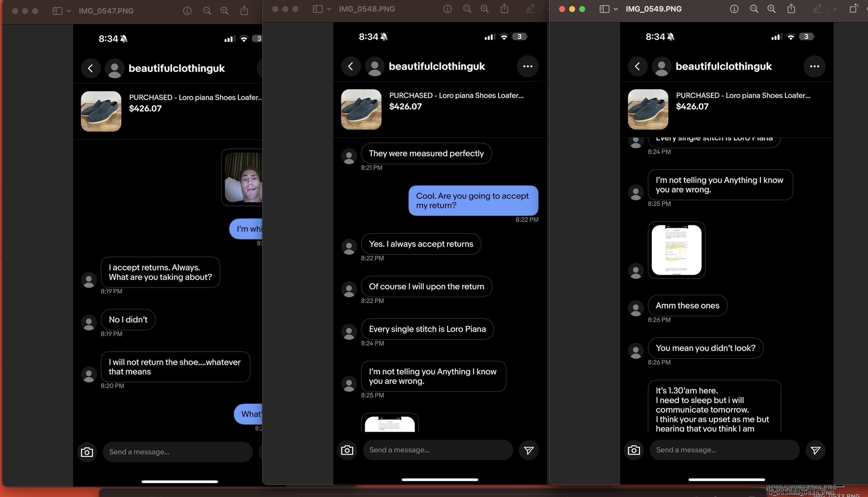The height and width of the screenshot is (497, 868).
Task: Click the message field in the IMG_0549 chat
Action: (725, 450)
